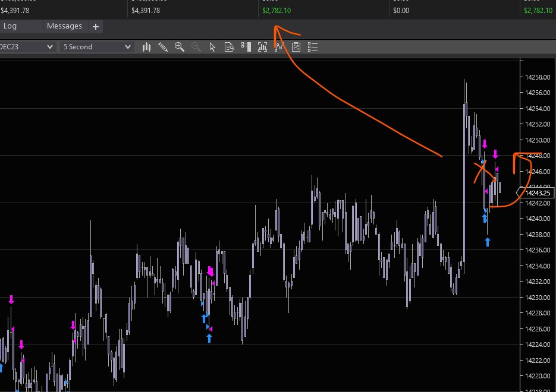
Task: Click the current price marker 14243.25
Action: pyautogui.click(x=536, y=193)
